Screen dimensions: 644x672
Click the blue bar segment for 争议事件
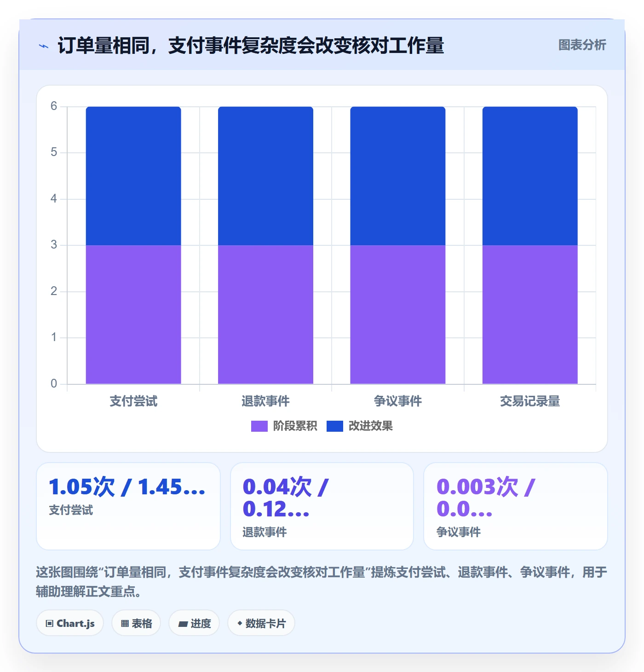[x=398, y=176]
